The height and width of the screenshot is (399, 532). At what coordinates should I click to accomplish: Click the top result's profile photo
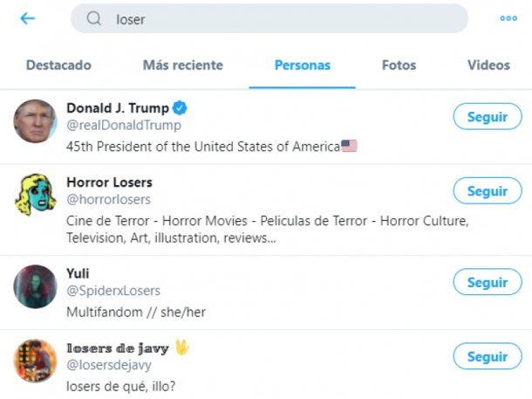(x=36, y=121)
